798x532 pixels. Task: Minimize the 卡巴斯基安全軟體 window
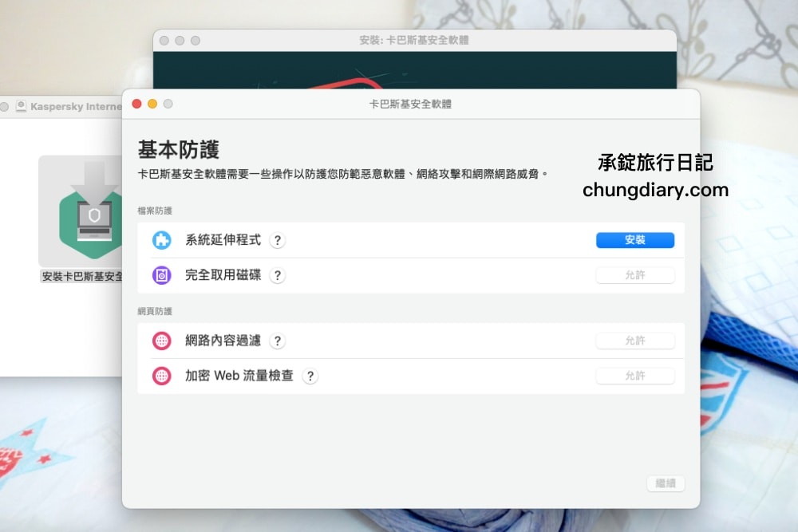[x=152, y=104]
